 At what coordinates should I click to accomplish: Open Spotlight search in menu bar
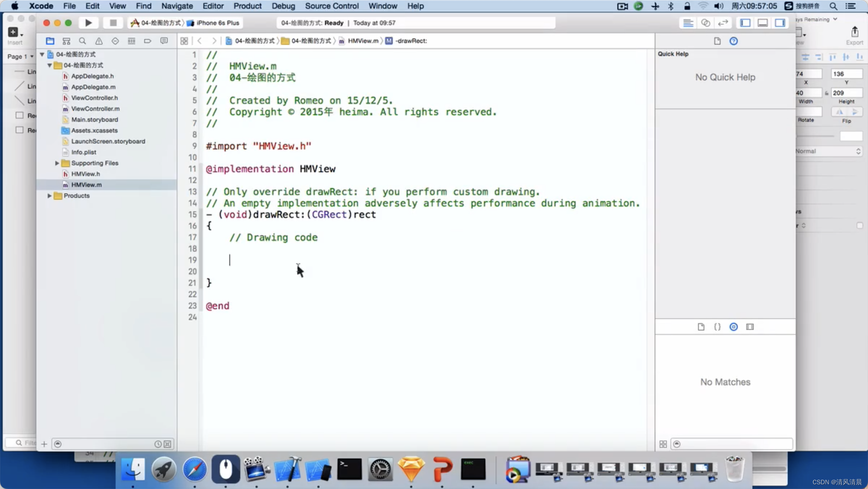pos(833,6)
